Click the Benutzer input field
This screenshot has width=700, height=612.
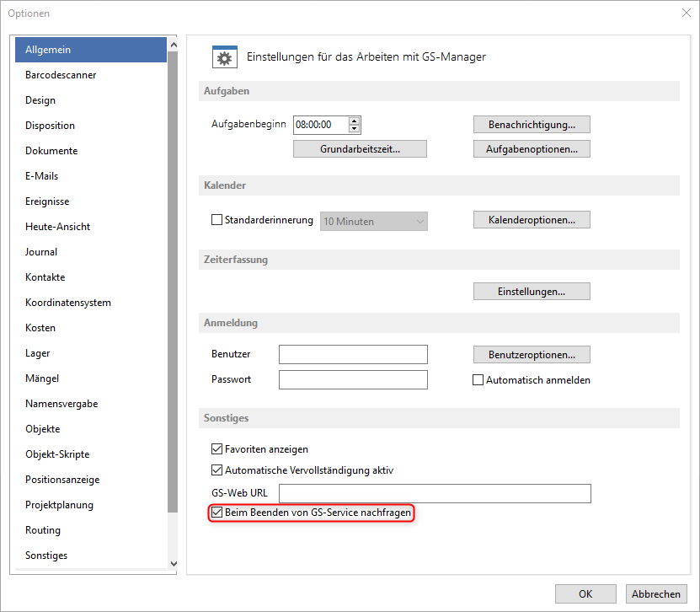coord(353,354)
